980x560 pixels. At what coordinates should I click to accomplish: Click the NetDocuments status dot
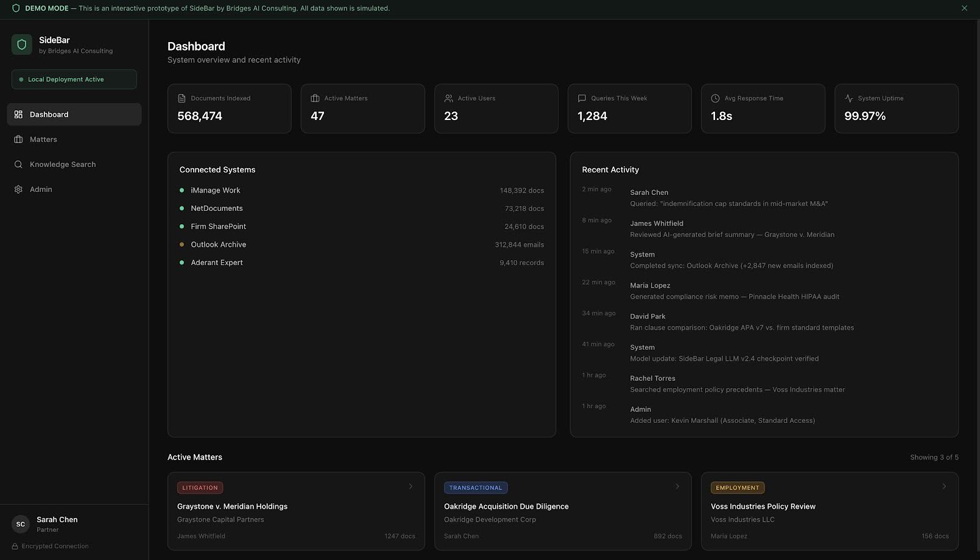click(x=182, y=208)
